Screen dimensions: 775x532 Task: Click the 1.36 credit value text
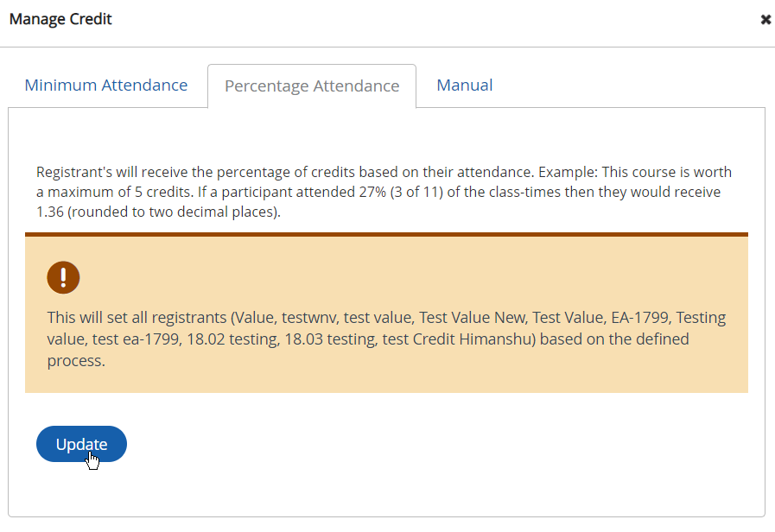click(x=49, y=212)
